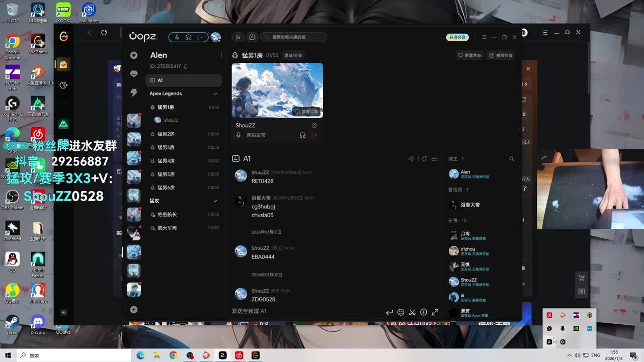The image size is (644, 362).
Task: Click the domain search input field
Action: pos(297,37)
